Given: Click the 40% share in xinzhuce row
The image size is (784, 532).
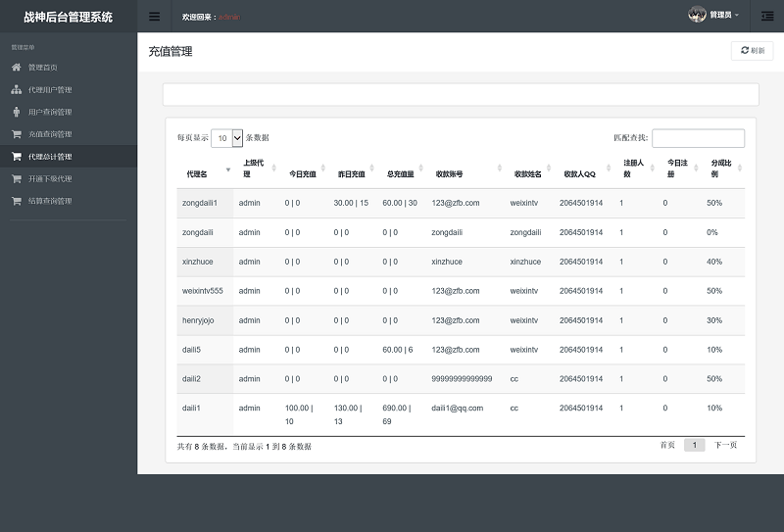Looking at the screenshot, I should 714,262.
